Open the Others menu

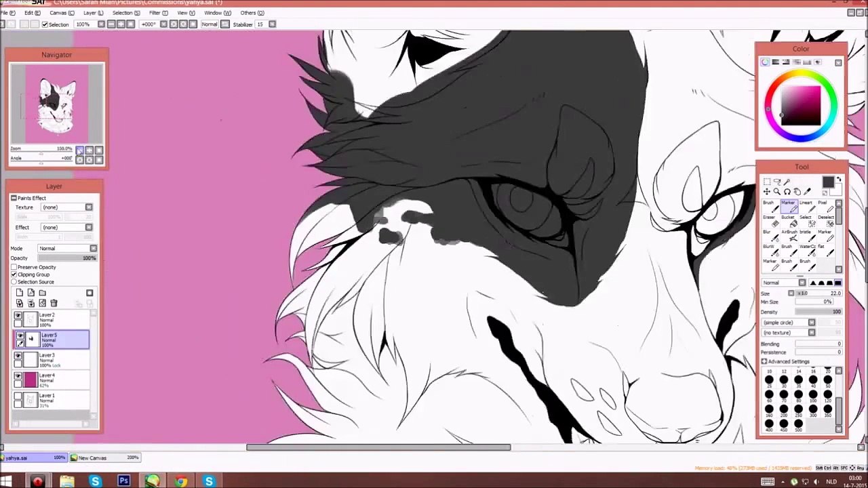click(x=252, y=13)
